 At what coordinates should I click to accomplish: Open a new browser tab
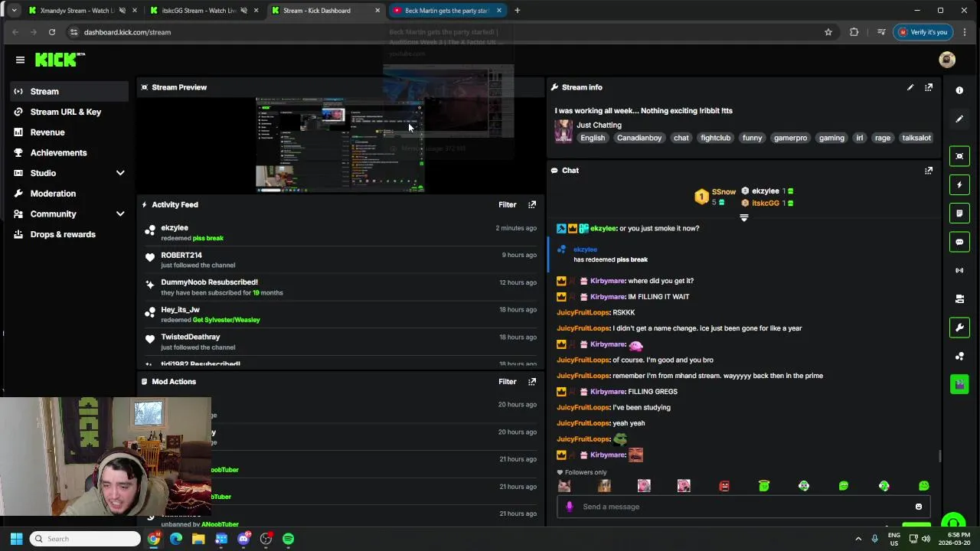517,11
